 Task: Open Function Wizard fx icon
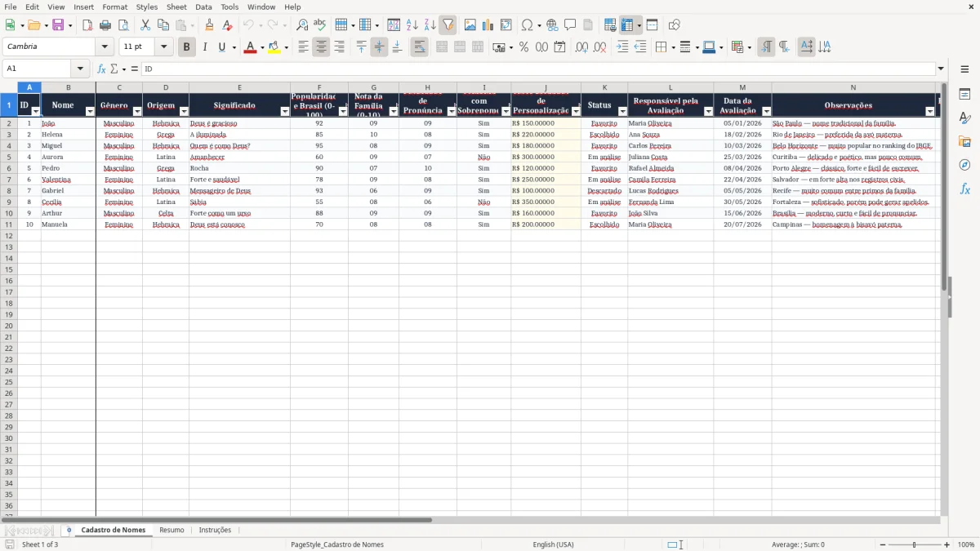click(101, 69)
